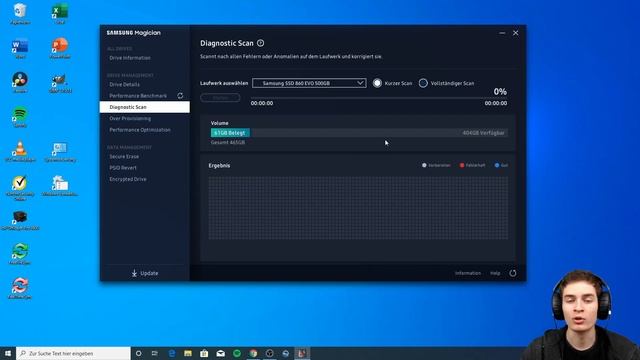Minimize the Samsung Magician window
The image size is (640, 360).
[502, 33]
